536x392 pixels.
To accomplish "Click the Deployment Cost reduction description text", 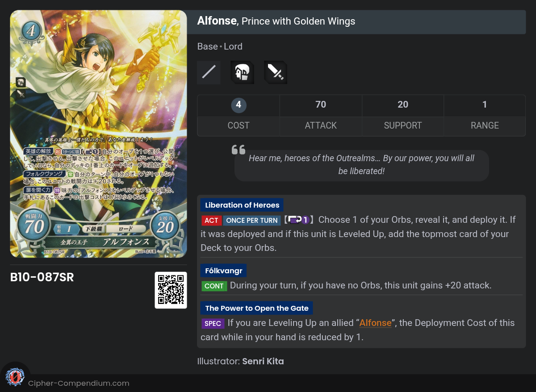I will (x=358, y=330).
